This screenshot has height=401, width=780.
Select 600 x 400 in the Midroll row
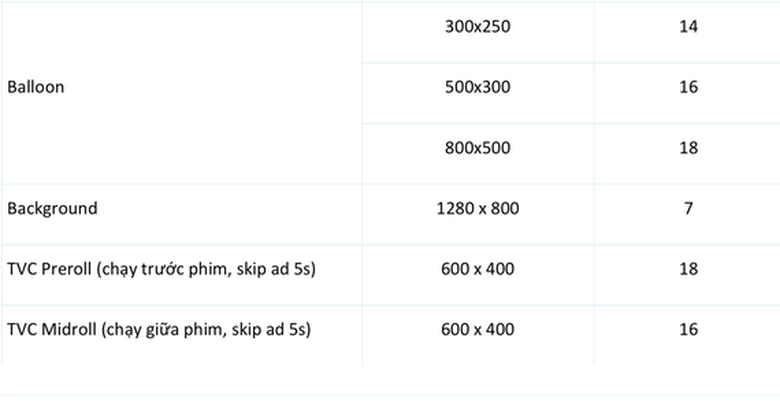(477, 330)
